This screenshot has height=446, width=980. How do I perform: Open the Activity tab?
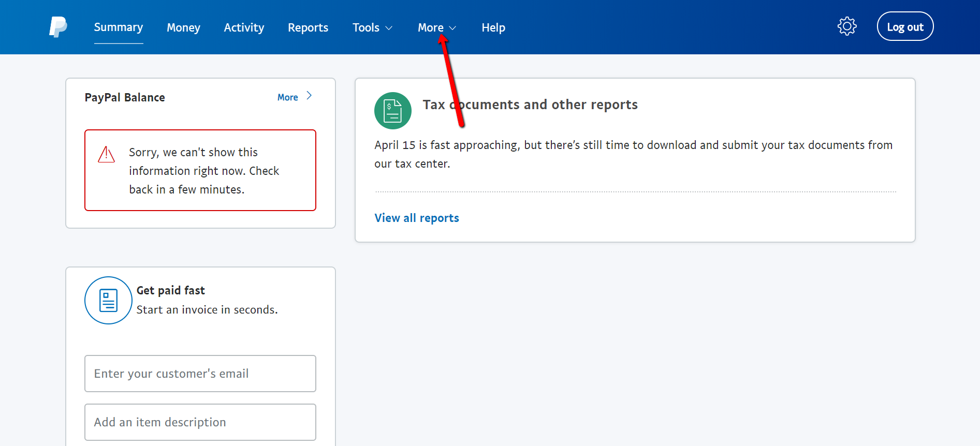point(244,27)
